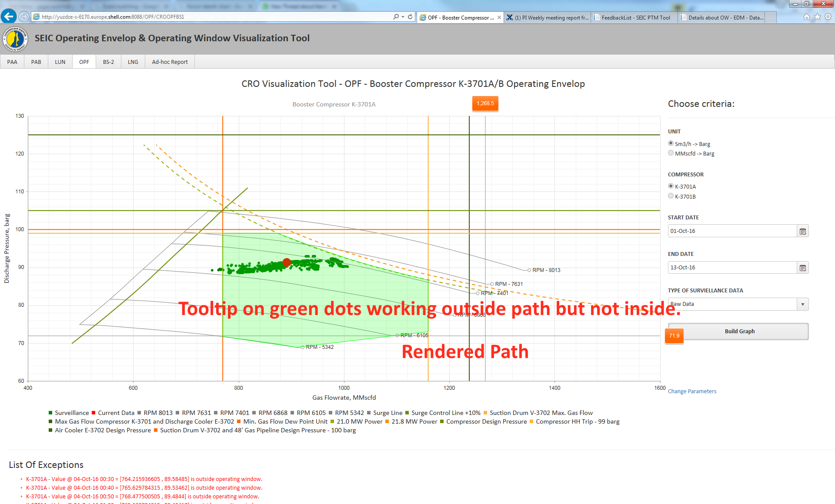Click the browser home icon
835x504 pixels.
coord(806,17)
